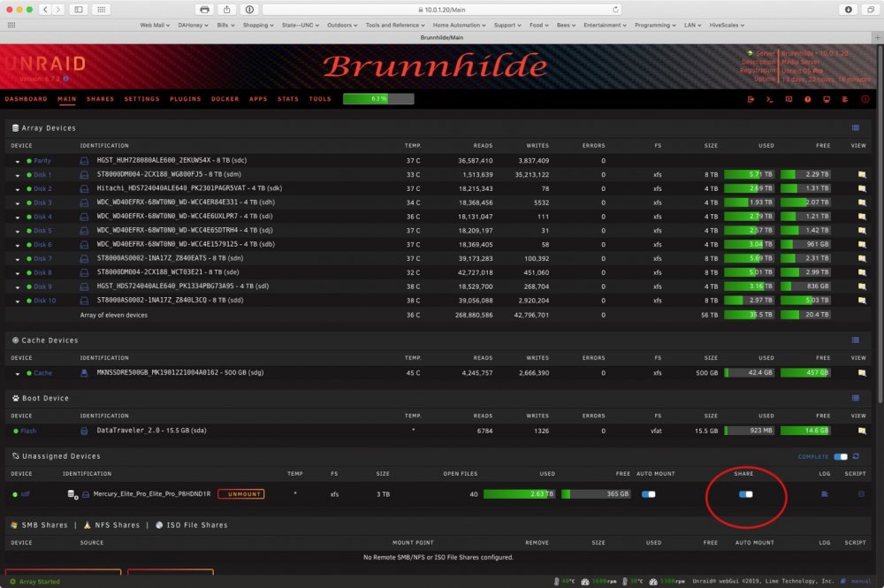Click the Safari Print icon
The height and width of the screenshot is (588, 884).
(x=204, y=10)
